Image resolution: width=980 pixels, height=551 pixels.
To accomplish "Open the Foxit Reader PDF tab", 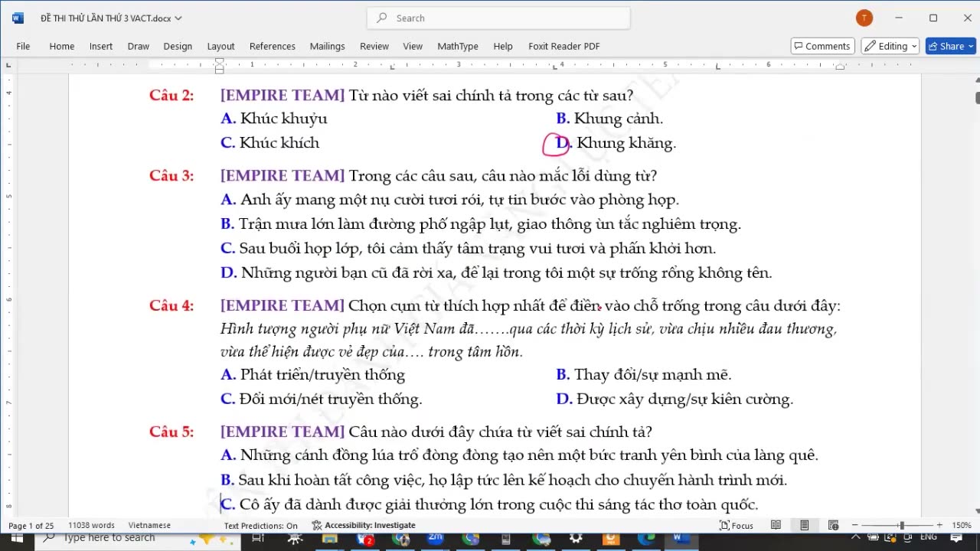I will coord(564,46).
